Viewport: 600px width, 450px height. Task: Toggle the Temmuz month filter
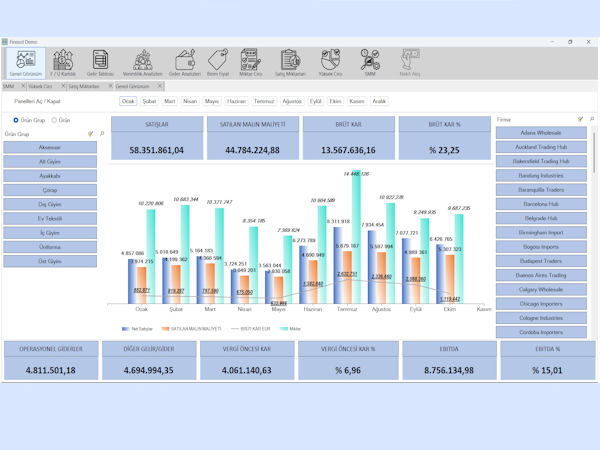point(264,101)
